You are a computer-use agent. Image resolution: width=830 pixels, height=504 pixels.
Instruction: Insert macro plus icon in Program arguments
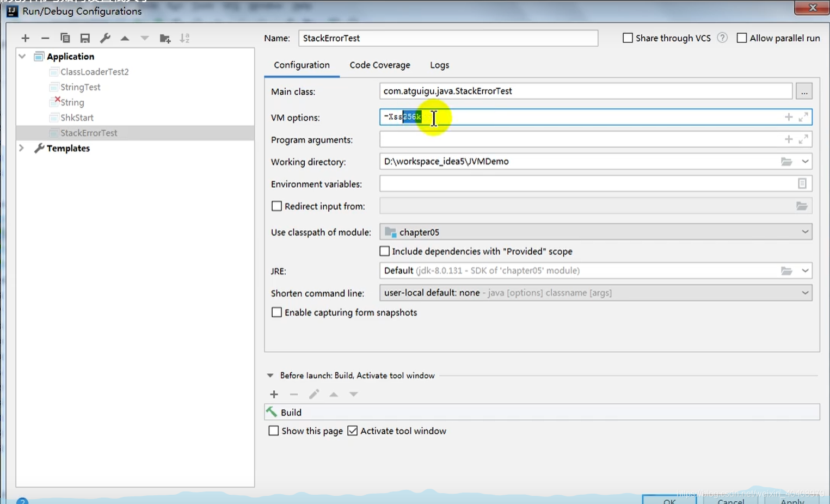[789, 139]
